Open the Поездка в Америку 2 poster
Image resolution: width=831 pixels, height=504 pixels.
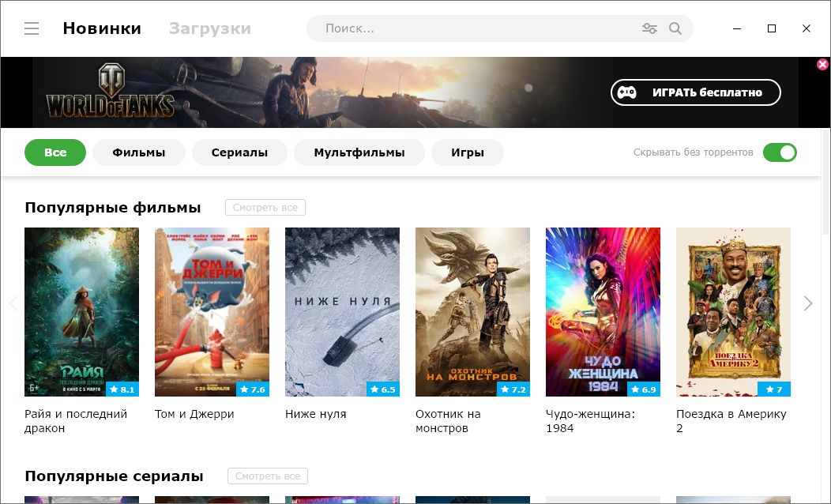pyautogui.click(x=734, y=312)
